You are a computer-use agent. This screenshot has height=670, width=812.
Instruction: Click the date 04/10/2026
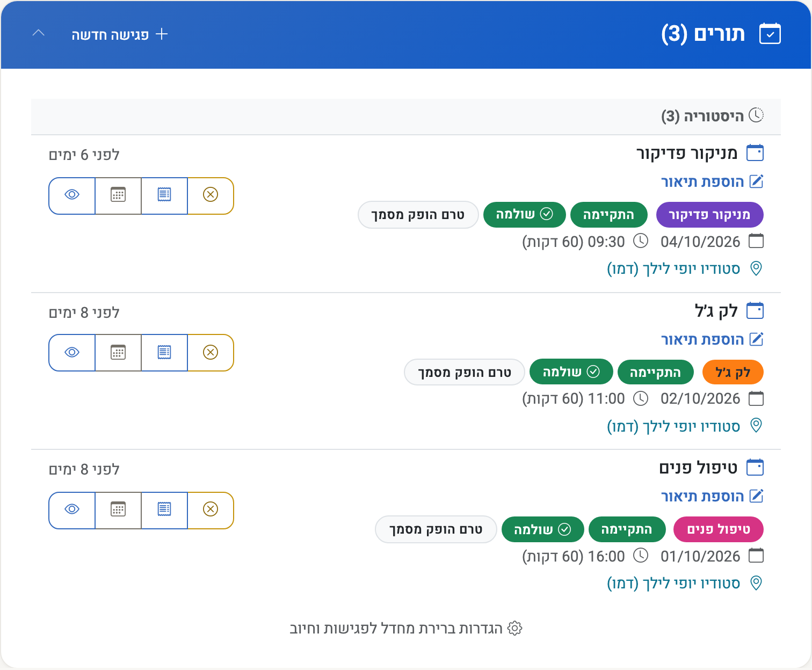pyautogui.click(x=700, y=242)
